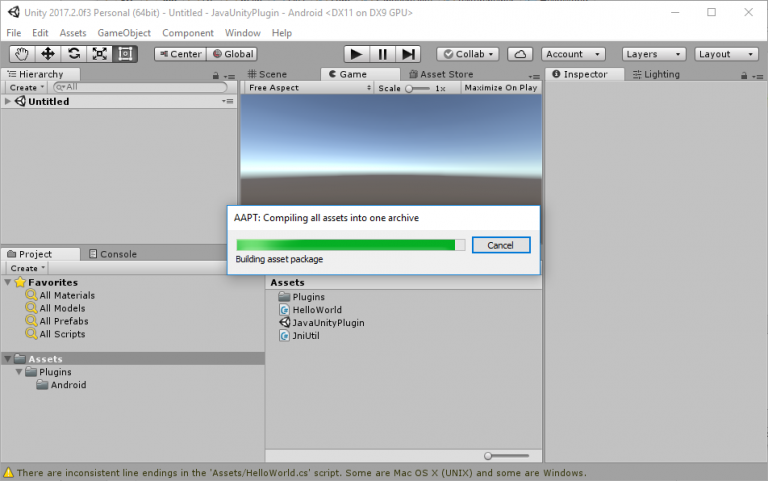This screenshot has height=481, width=768.
Task: Click the Hierarchy search field
Action: [x=140, y=87]
